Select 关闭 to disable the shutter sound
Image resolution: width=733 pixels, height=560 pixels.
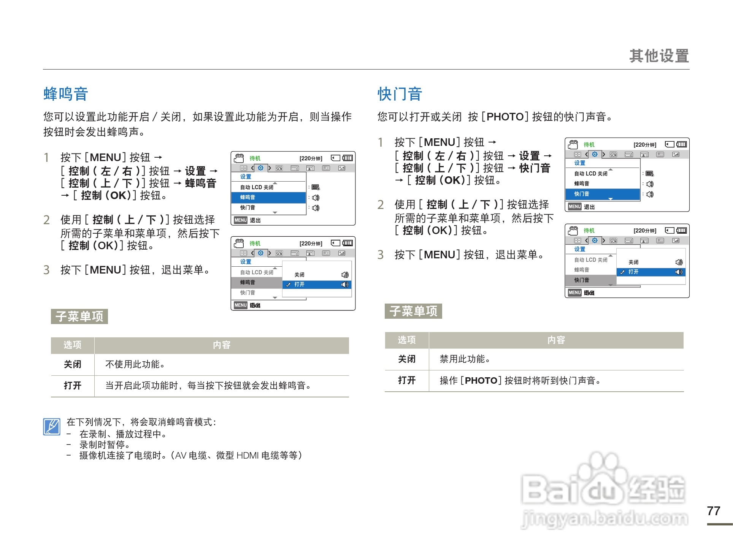click(x=633, y=263)
